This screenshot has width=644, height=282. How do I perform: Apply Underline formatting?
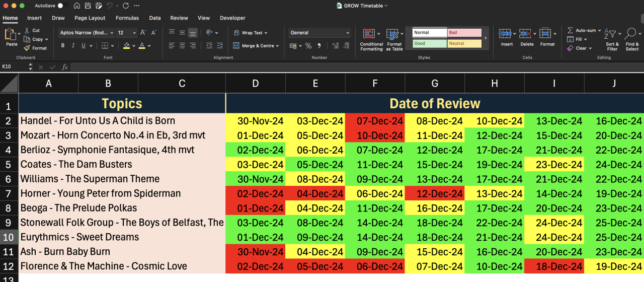[x=84, y=45]
